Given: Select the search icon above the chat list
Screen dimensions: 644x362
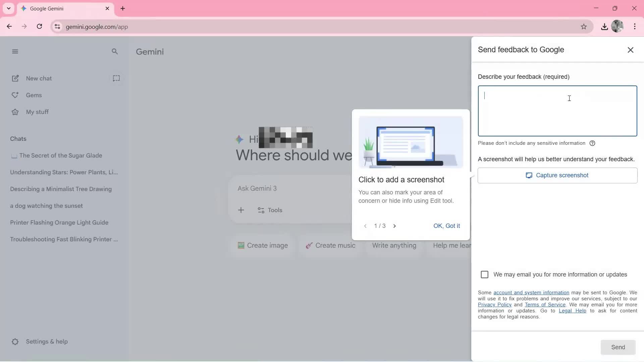Looking at the screenshot, I should (x=115, y=51).
